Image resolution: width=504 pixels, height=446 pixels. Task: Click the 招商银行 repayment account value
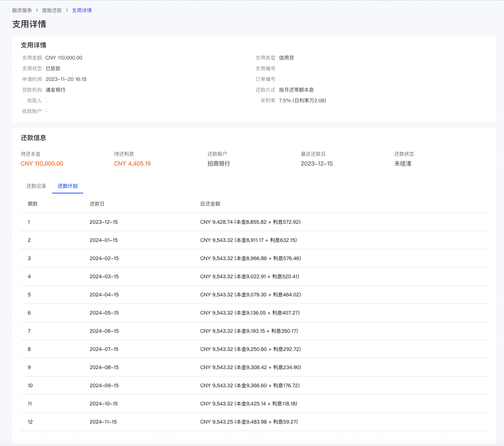219,164
